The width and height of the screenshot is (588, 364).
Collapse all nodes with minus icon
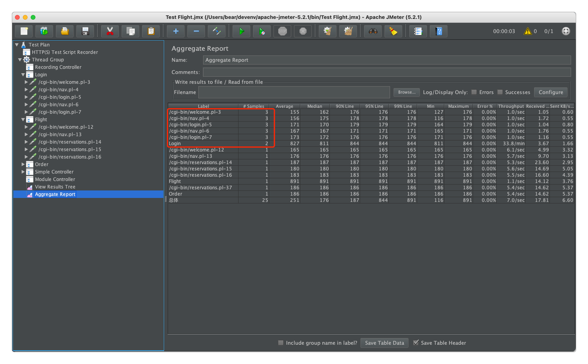pyautogui.click(x=196, y=31)
